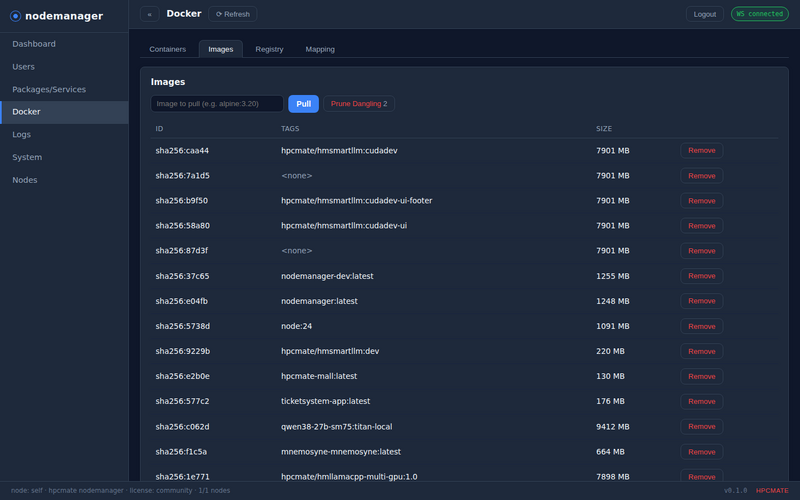Click the HPCMATE footer link
This screenshot has width=800, height=500.
coord(772,490)
